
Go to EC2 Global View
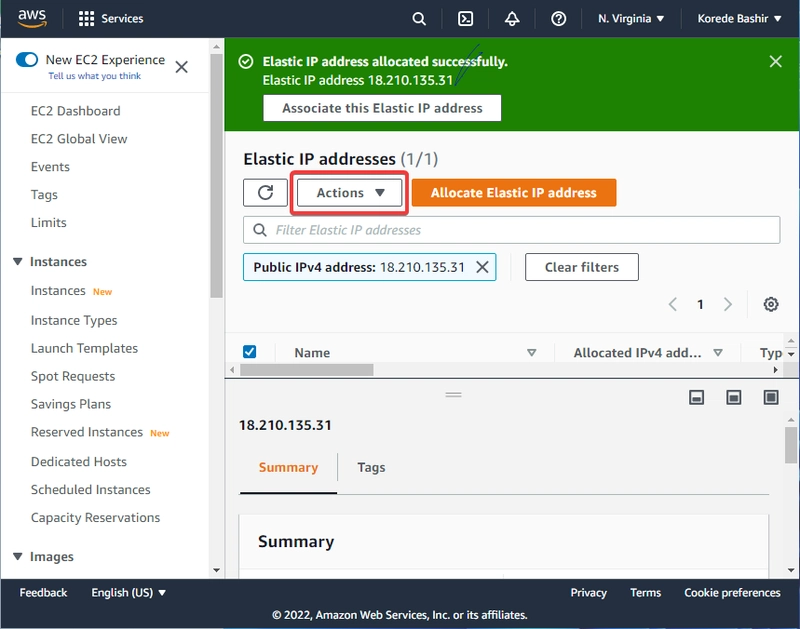pos(79,139)
